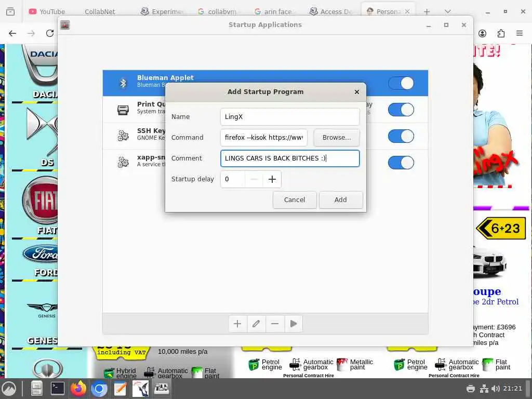Open the volume tray icon
This screenshot has height=399, width=532.
pos(496,389)
